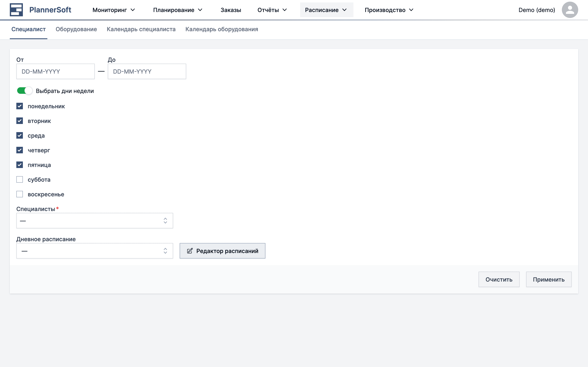The height and width of the screenshot is (367, 588).
Task: Click the От date input field
Action: [55, 71]
